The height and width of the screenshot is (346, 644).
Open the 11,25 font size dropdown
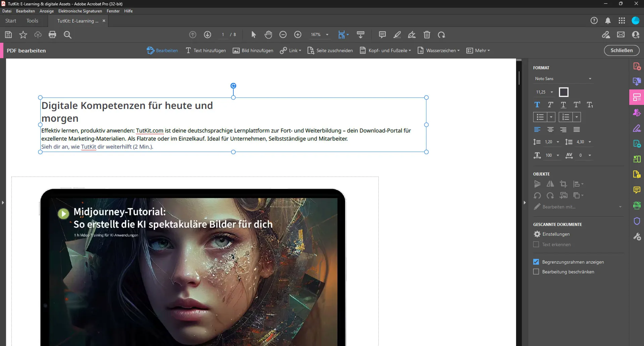(552, 92)
